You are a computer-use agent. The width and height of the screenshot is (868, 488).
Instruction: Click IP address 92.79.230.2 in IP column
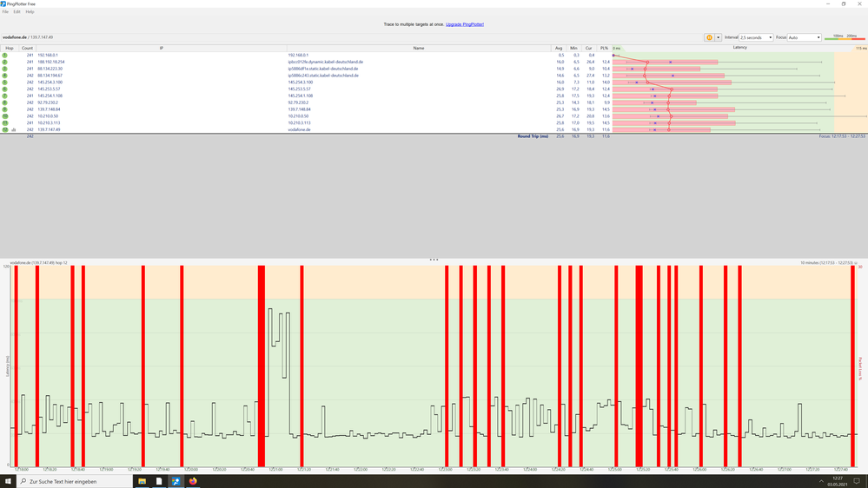[x=48, y=102]
